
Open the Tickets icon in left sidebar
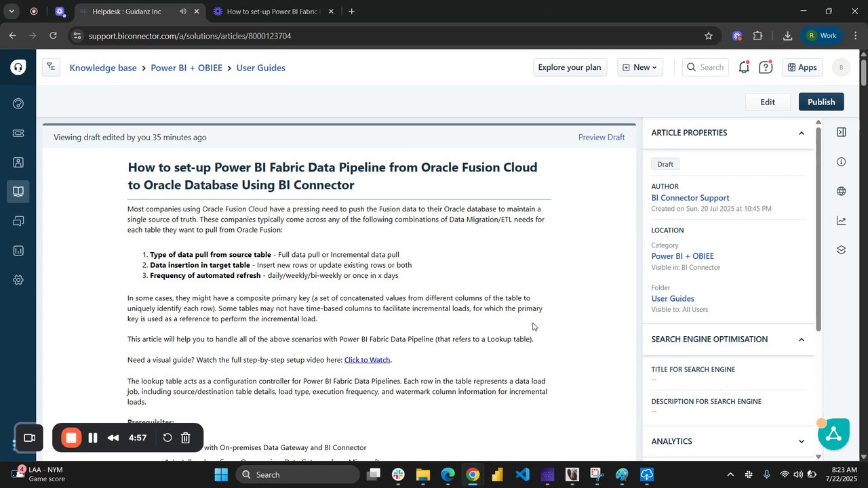(18, 134)
